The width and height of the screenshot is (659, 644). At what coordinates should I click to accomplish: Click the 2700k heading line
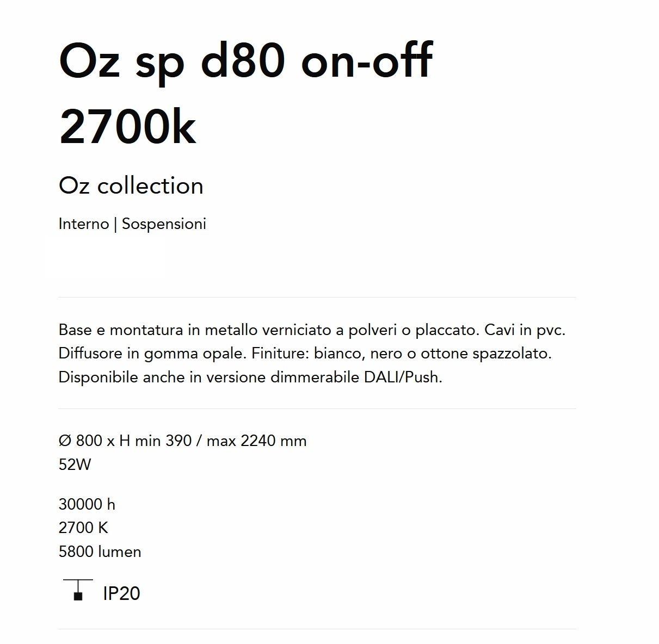127,127
